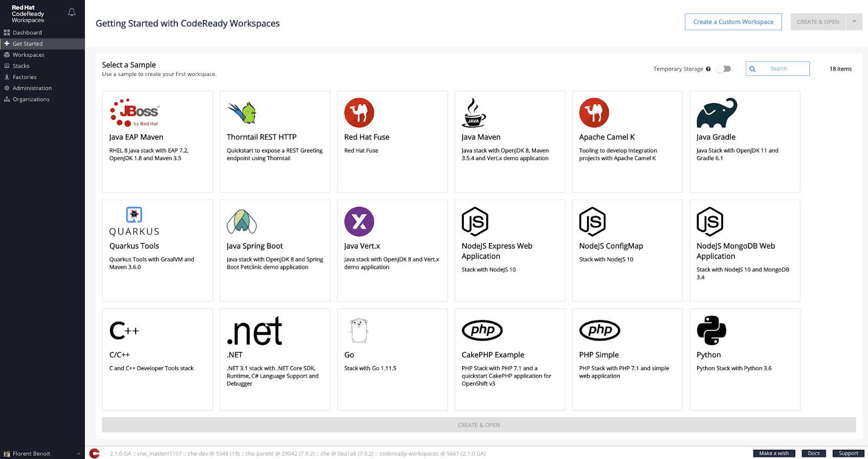Open the Factories section in sidebar
This screenshot has width=868, height=459.
point(24,77)
